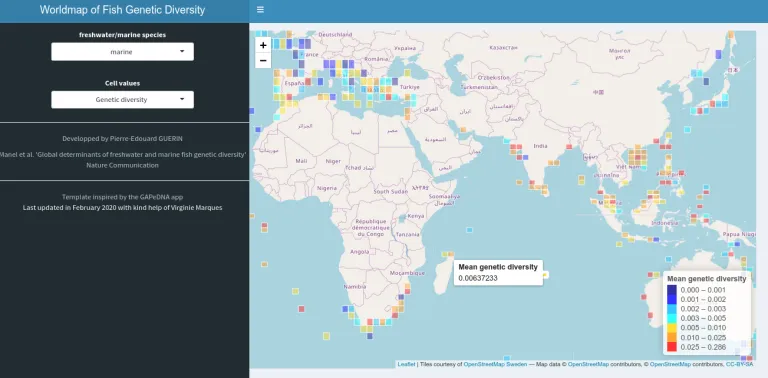Click the Namibia label on the map
The width and height of the screenshot is (768, 378).
tap(355, 286)
